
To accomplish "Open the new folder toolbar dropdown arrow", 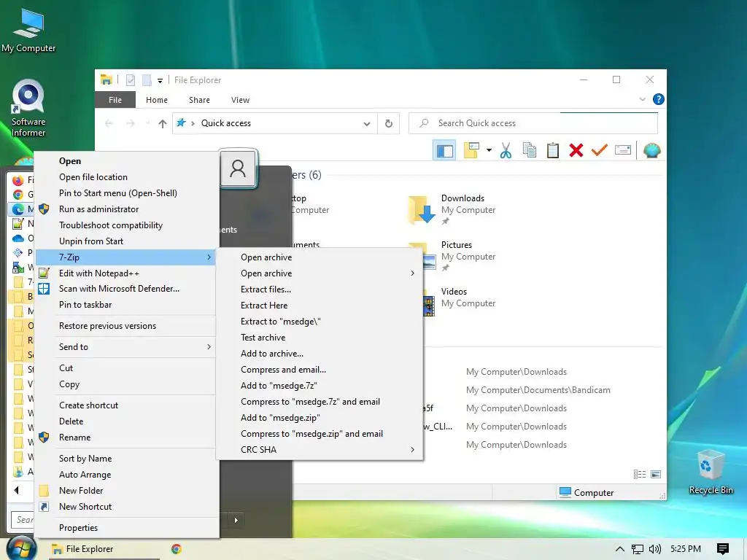I will (489, 150).
